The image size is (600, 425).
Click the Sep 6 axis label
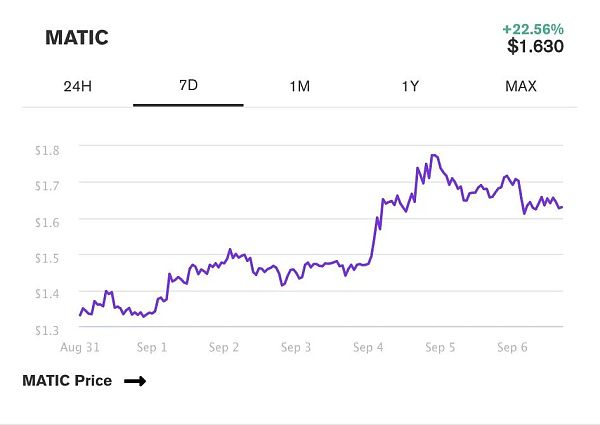512,347
